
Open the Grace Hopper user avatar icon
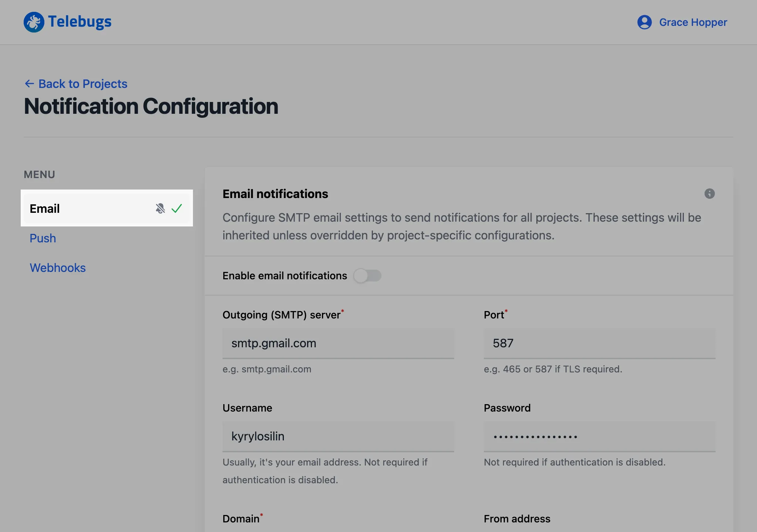(x=644, y=22)
